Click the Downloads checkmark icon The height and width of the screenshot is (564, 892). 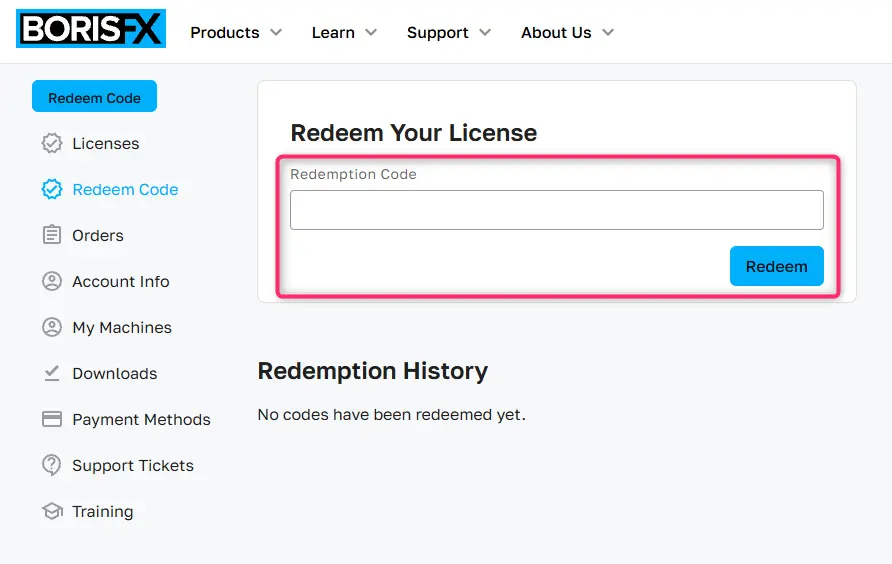click(x=52, y=373)
